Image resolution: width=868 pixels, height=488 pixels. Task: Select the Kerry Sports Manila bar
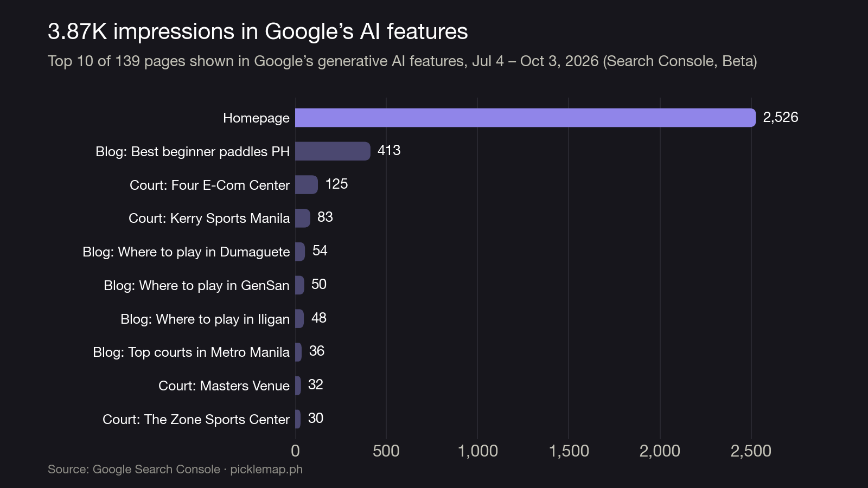[303, 218]
